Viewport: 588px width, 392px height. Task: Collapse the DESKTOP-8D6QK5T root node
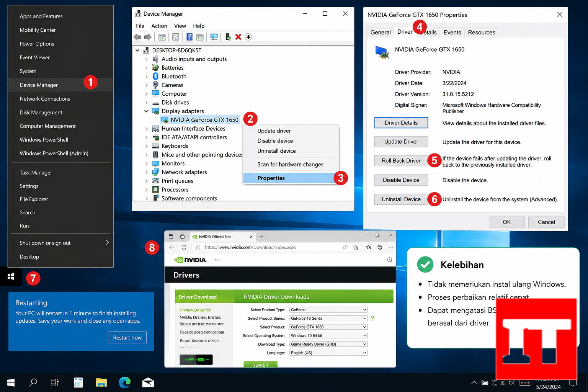coord(137,50)
